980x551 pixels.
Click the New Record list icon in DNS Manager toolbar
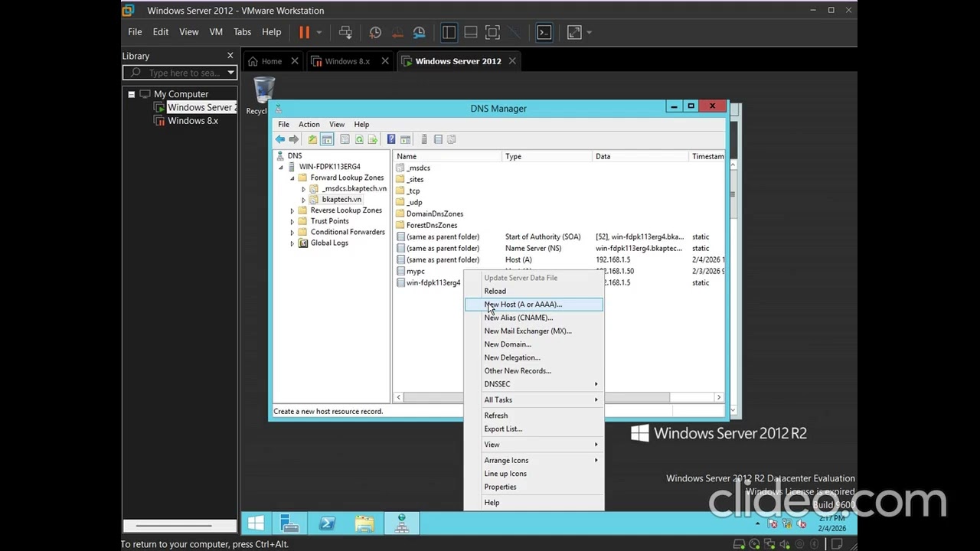438,139
